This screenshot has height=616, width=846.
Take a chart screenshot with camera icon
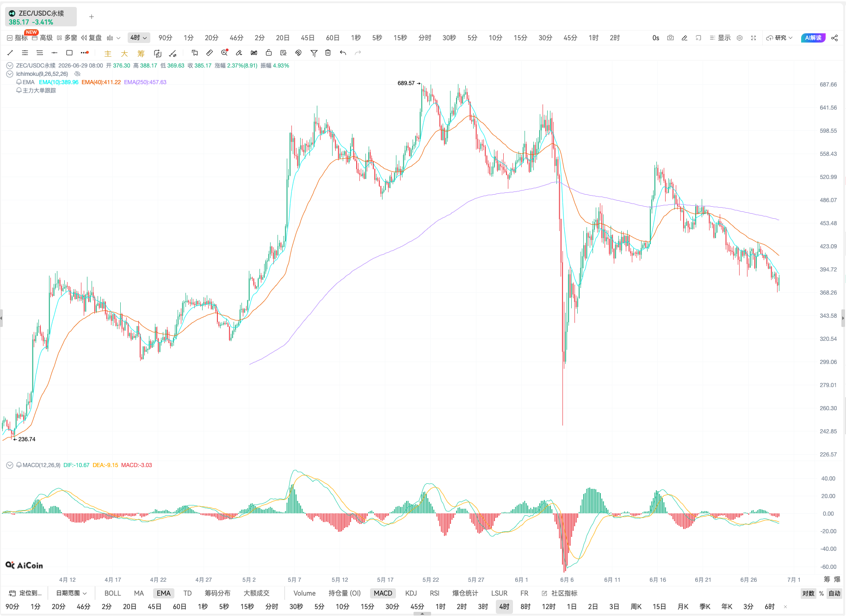coord(670,38)
